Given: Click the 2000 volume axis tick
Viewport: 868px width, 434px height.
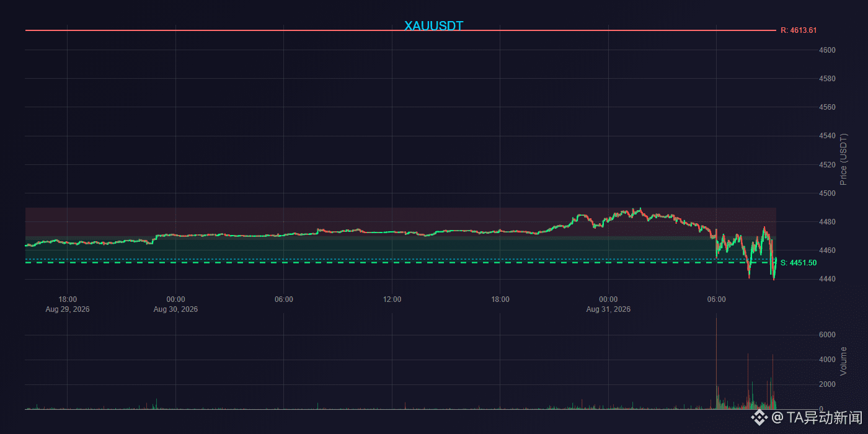Looking at the screenshot, I should tap(826, 384).
